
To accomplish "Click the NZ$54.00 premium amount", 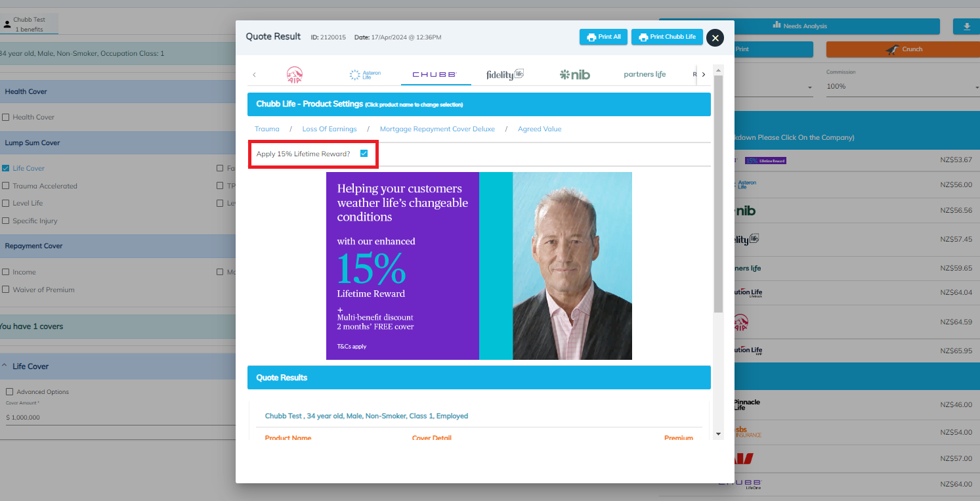I will (x=956, y=433).
